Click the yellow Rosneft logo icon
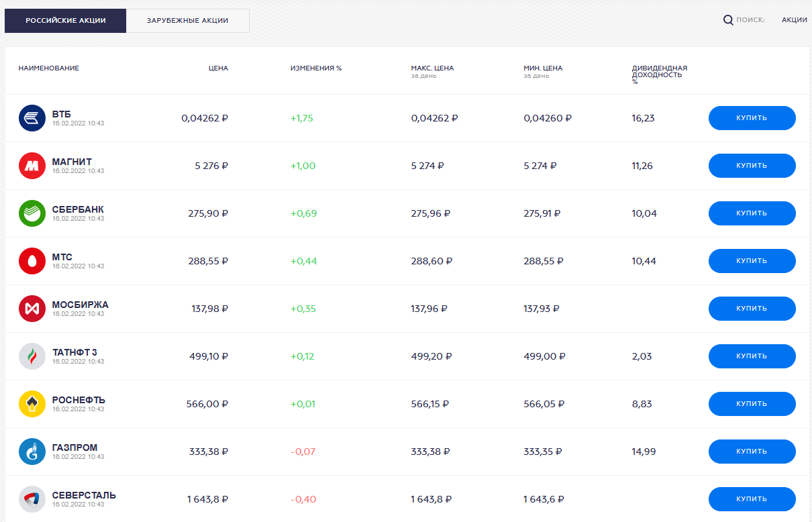The image size is (812, 522). [32, 404]
